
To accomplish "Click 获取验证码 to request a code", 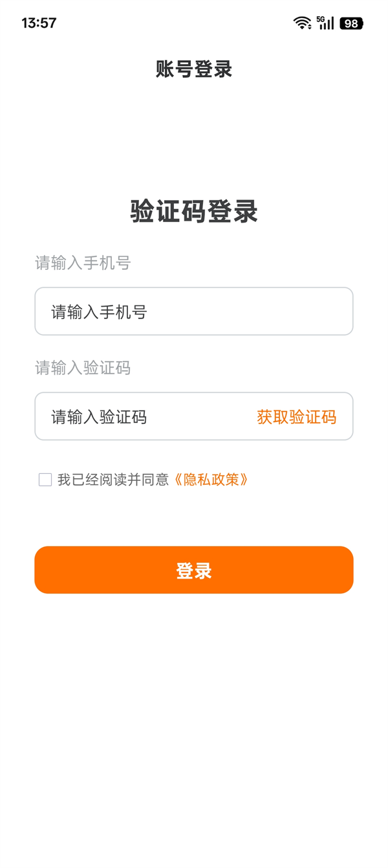I will point(296,417).
